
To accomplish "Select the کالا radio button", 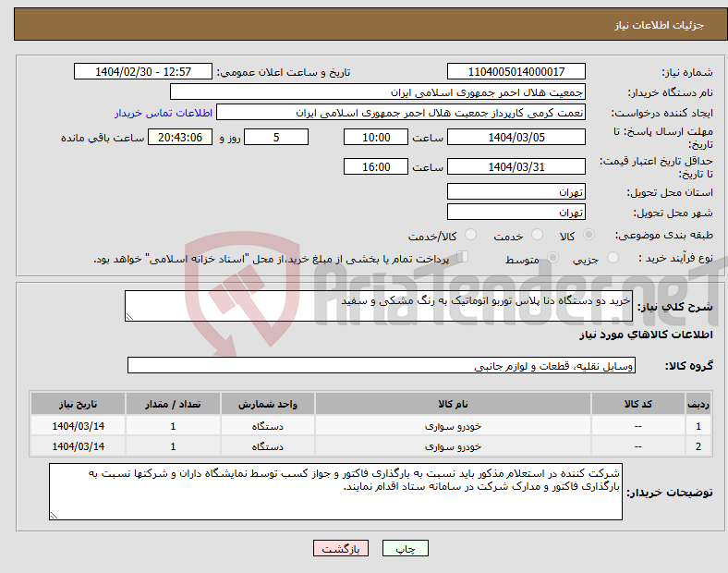I will (588, 235).
